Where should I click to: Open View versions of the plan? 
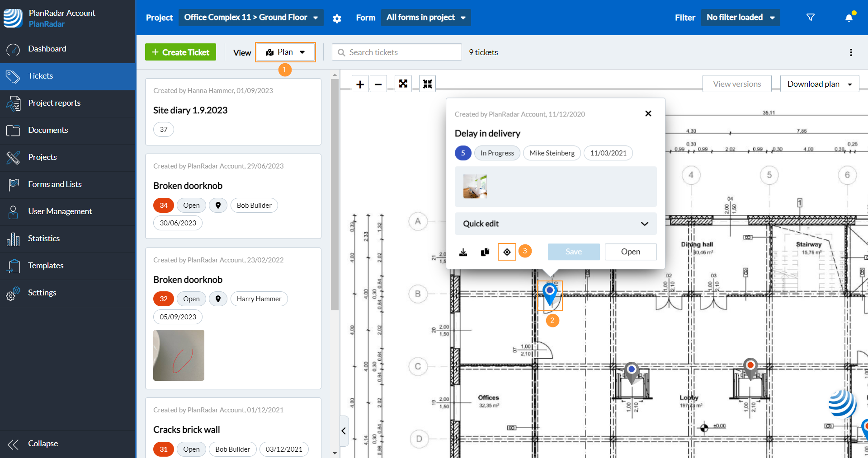736,84
